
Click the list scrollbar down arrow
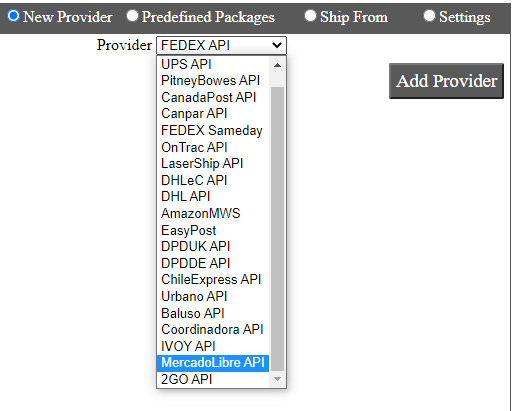coord(277,379)
